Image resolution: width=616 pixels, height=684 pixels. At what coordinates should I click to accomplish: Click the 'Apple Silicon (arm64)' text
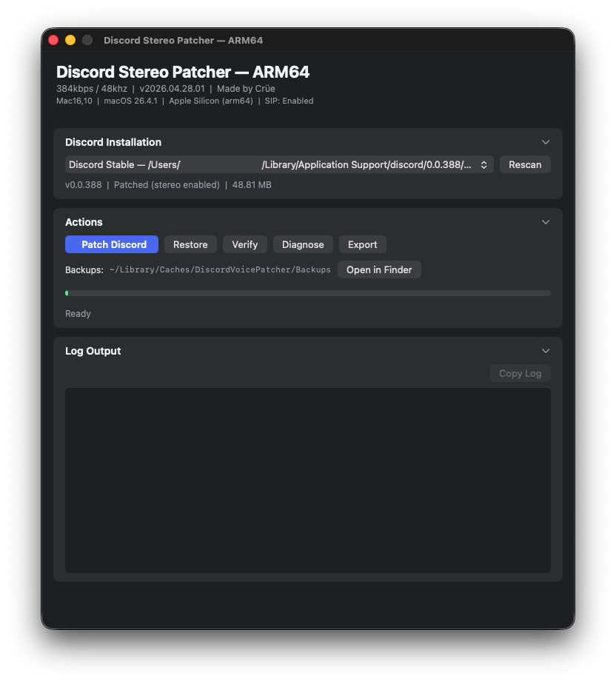[211, 101]
